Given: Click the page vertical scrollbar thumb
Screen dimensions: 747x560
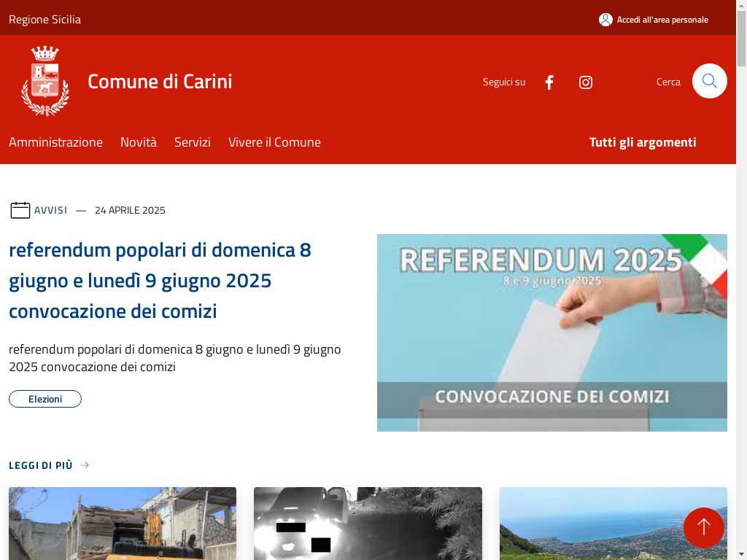Looking at the screenshot, I should [741, 38].
